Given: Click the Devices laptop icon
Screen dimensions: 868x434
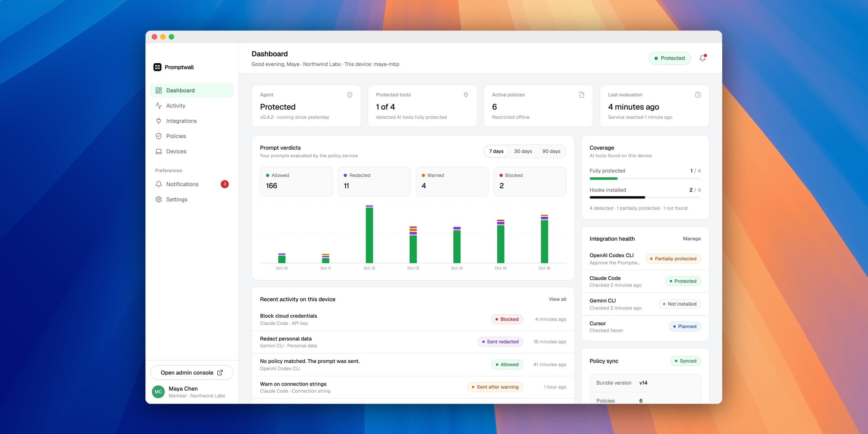Looking at the screenshot, I should click(x=158, y=151).
